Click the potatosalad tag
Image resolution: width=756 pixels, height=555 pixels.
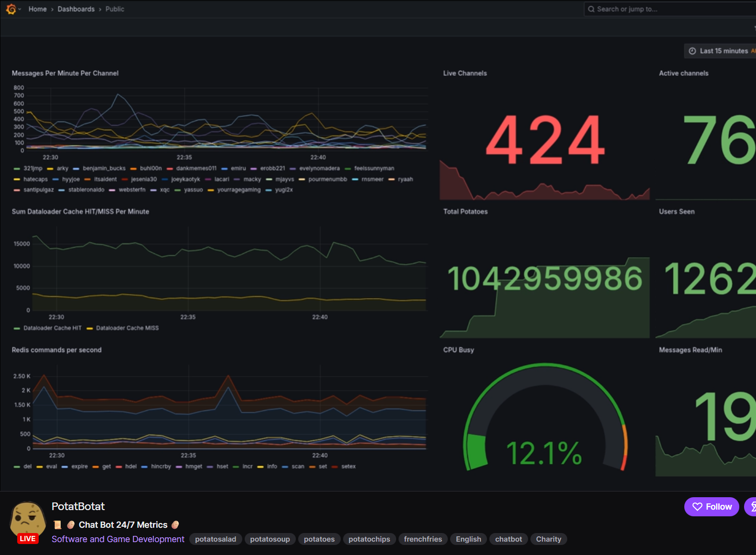(x=216, y=539)
